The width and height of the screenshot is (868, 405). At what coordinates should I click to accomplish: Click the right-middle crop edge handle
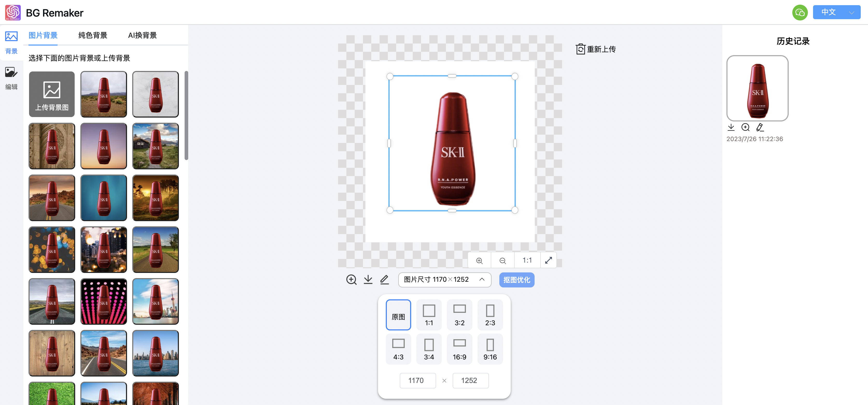pyautogui.click(x=515, y=143)
